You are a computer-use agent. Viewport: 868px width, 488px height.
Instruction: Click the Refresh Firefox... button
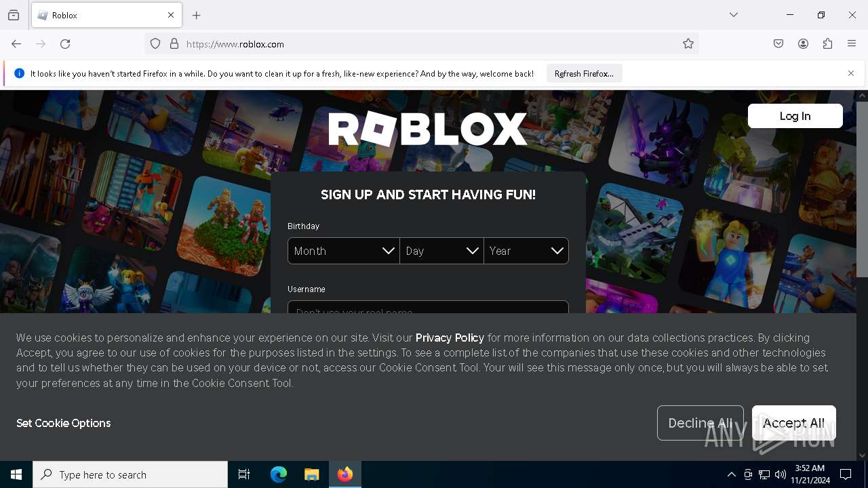[x=584, y=74]
